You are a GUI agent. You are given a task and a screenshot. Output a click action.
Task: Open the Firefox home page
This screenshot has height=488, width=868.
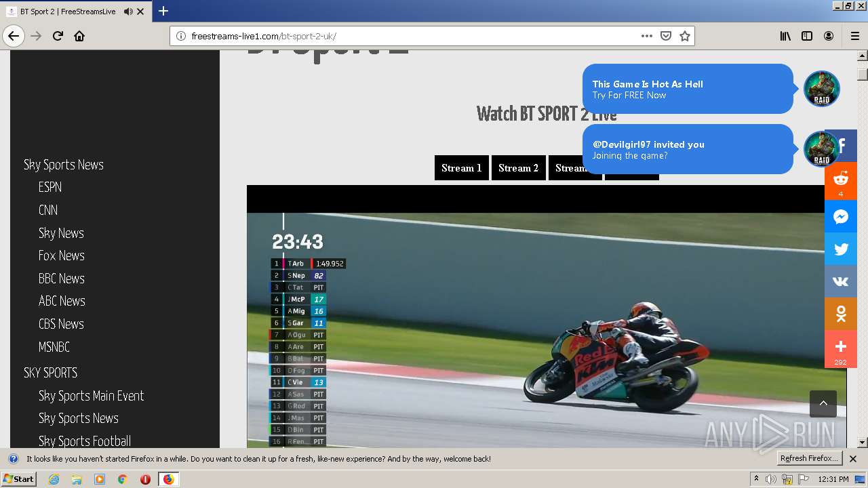point(79,36)
